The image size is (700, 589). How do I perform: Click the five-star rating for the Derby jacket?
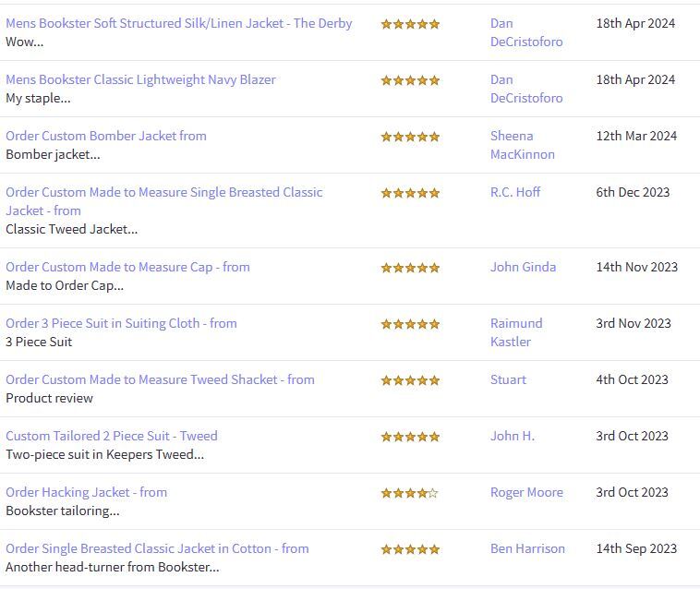410,24
